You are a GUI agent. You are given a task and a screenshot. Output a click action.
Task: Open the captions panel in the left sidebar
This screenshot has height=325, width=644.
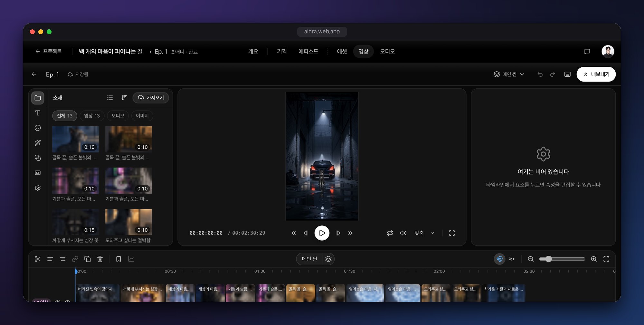(x=38, y=173)
